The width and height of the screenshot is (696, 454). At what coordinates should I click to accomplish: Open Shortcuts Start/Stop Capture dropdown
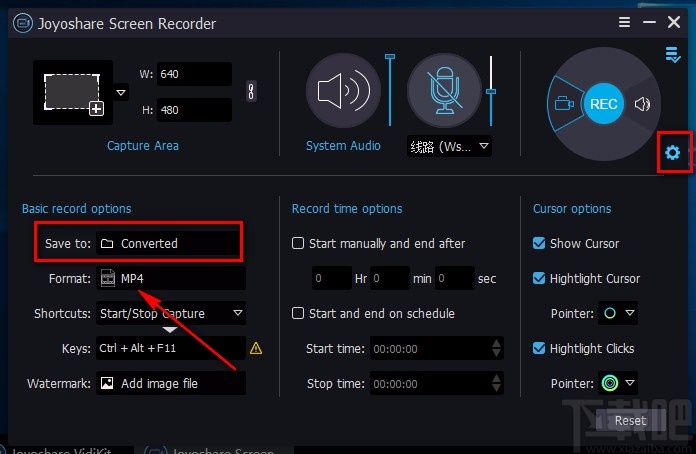point(238,313)
